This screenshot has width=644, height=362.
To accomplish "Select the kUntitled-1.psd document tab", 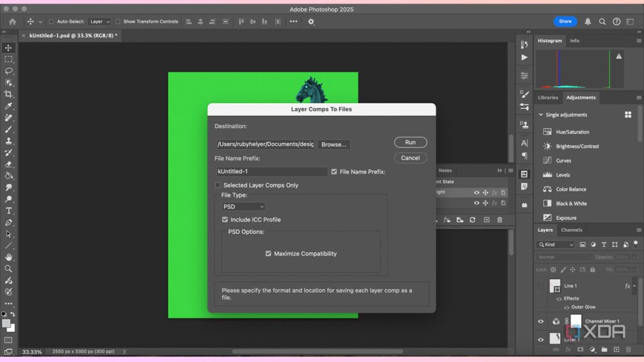I will coord(73,36).
